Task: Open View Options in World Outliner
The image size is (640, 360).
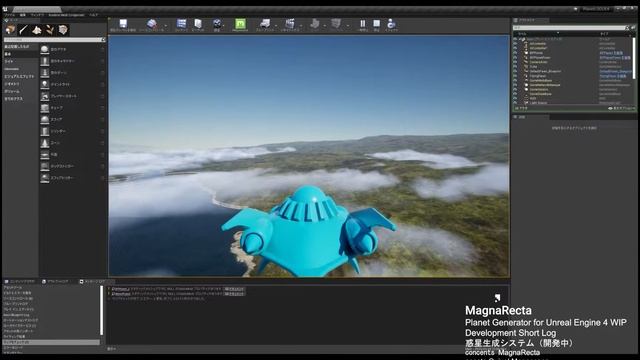Action: point(622,109)
